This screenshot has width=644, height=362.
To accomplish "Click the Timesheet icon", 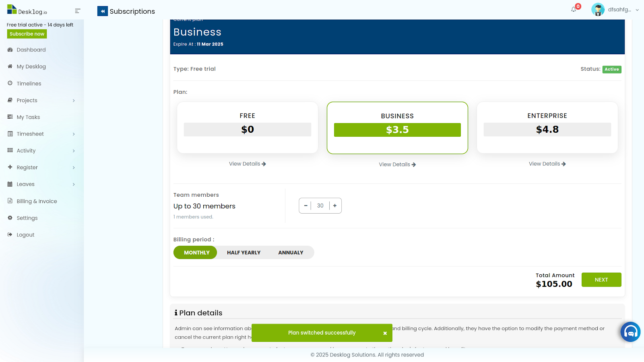I will [x=10, y=134].
